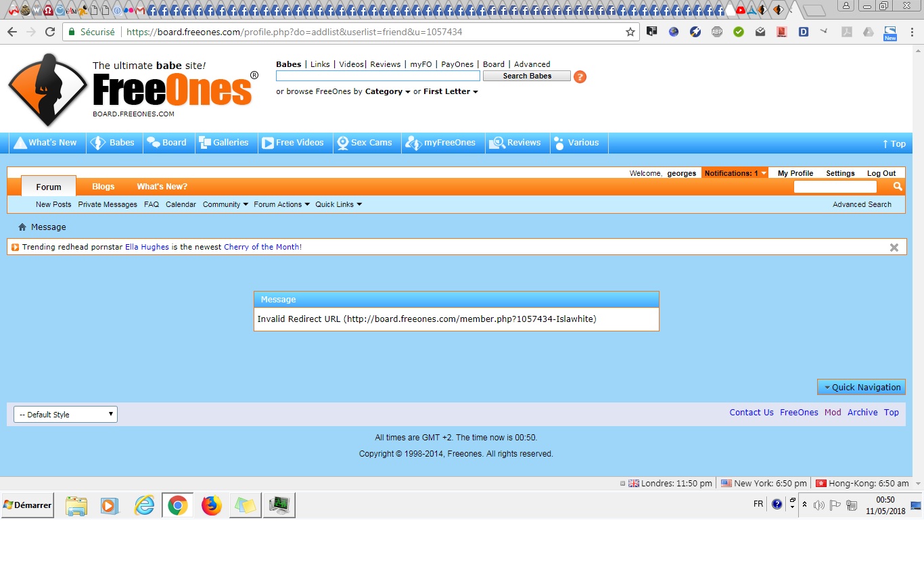Expand the Quick Navigation menu
The height and width of the screenshot is (577, 924).
pos(861,387)
